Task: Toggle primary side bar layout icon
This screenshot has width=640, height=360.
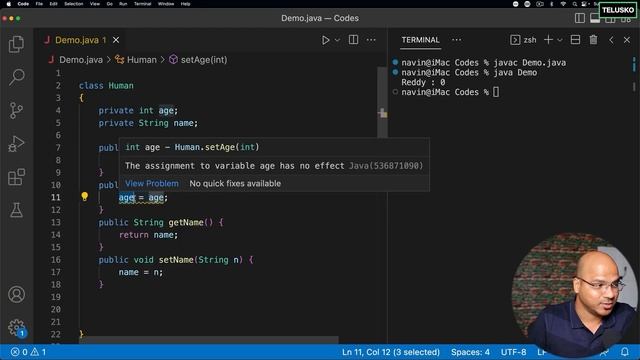Action: 580,18
